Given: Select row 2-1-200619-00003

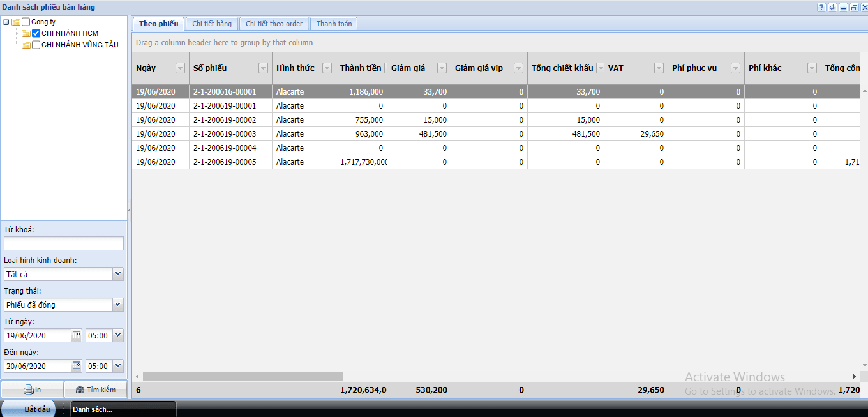Looking at the screenshot, I should tap(495, 134).
